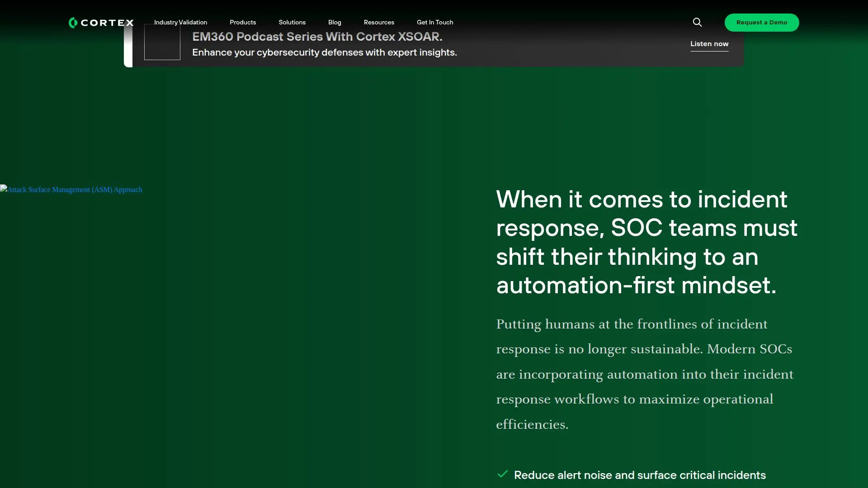Image resolution: width=868 pixels, height=488 pixels.
Task: Click the EM360 Podcast Series banner title
Action: [x=317, y=37]
